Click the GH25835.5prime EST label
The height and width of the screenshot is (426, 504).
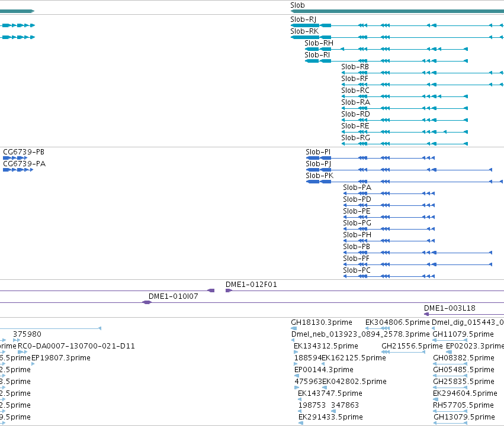tap(464, 382)
